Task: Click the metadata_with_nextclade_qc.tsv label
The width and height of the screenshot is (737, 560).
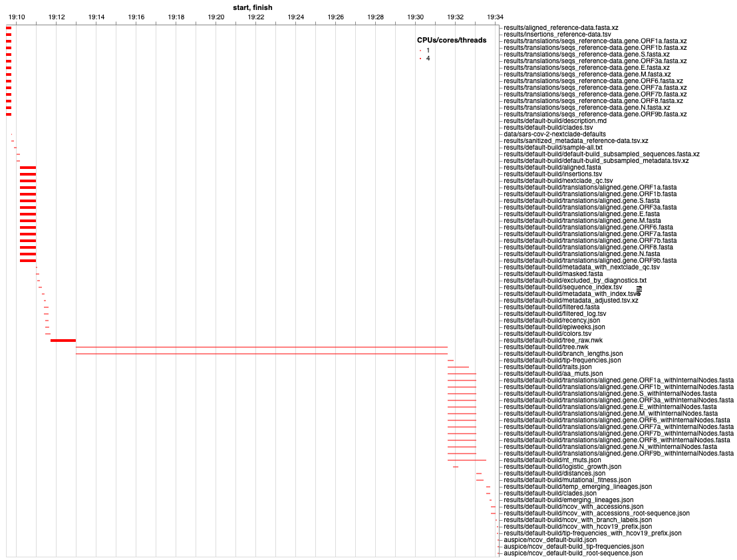Action: point(581,267)
